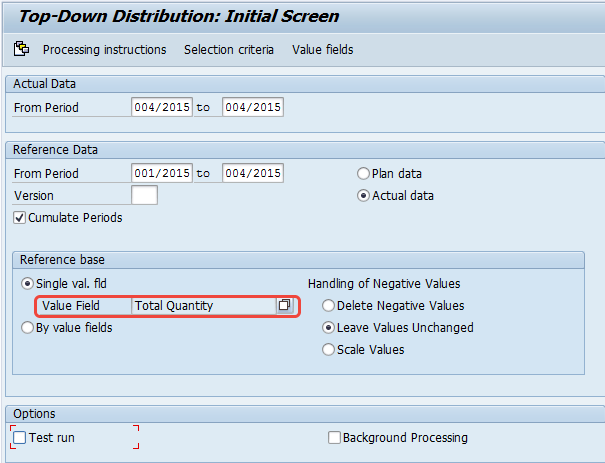Choose the Single val. fld option
605x463 pixels.
[x=28, y=283]
